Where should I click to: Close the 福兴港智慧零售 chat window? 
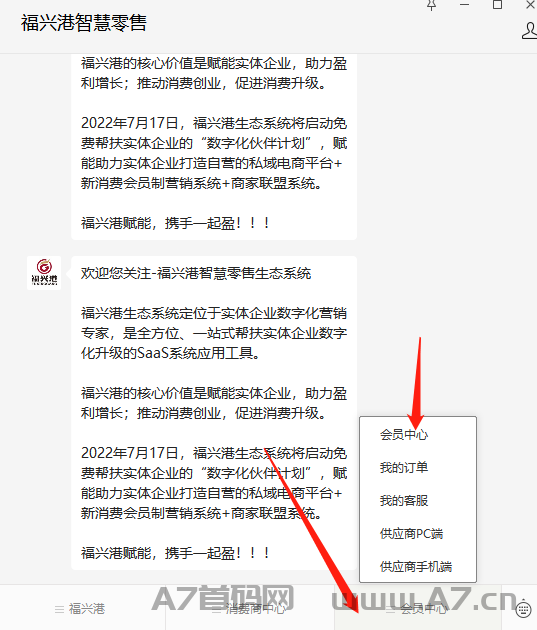[531, 5]
